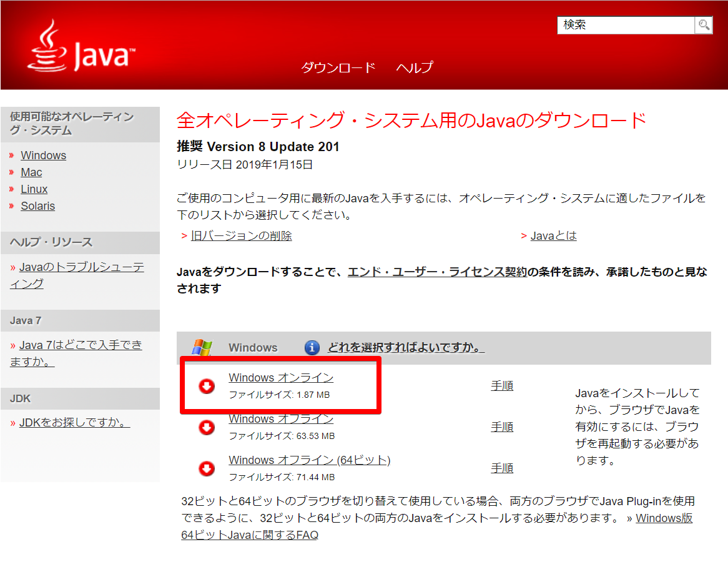Select Mac in the operating systems sidebar
This screenshot has width=728, height=577.
pyautogui.click(x=31, y=172)
